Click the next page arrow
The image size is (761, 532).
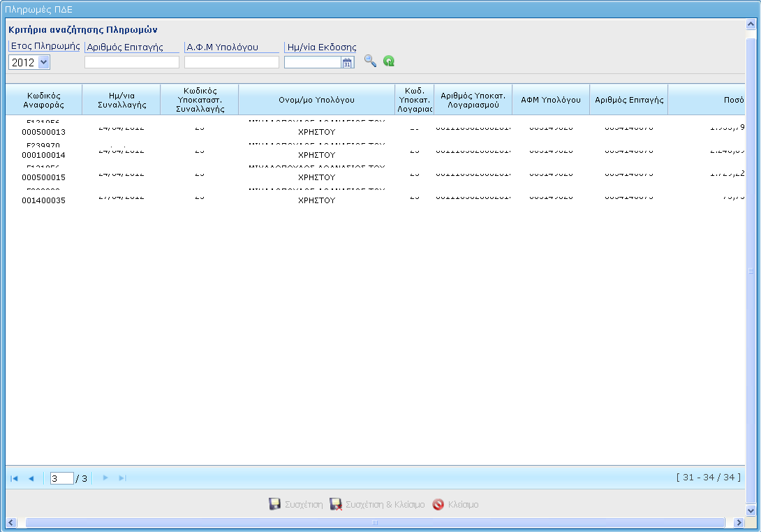point(105,478)
